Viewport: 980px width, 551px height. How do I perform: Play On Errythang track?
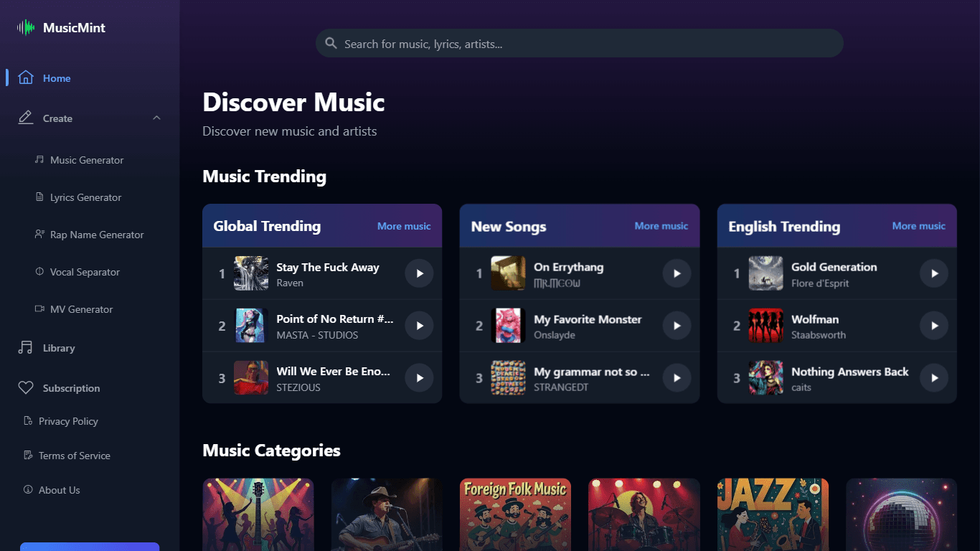(677, 273)
